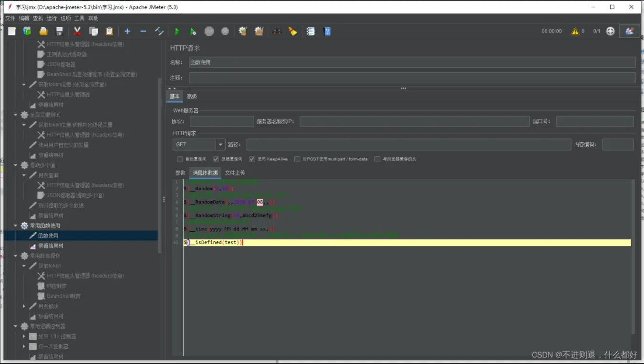Screen dimensions: 644x364
Task: Click the Cut scissors icon
Action: point(77,31)
